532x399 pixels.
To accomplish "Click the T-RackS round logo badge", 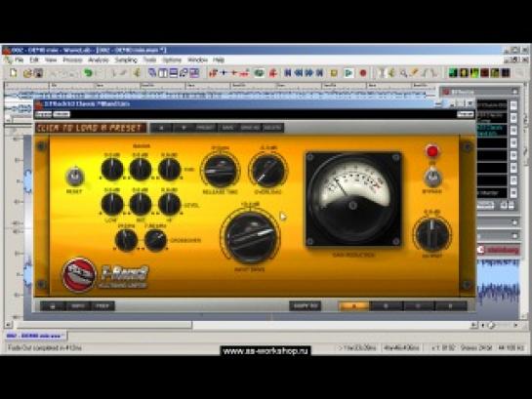I will pyautogui.click(x=79, y=274).
